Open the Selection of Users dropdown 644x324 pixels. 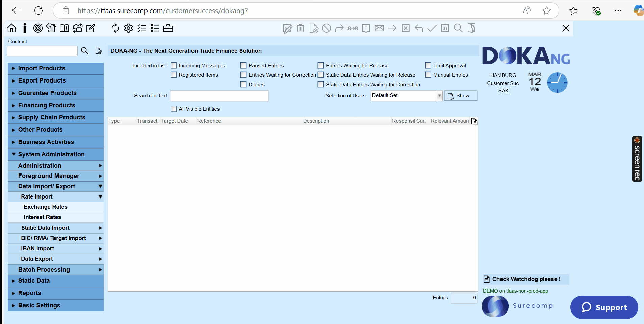[439, 96]
